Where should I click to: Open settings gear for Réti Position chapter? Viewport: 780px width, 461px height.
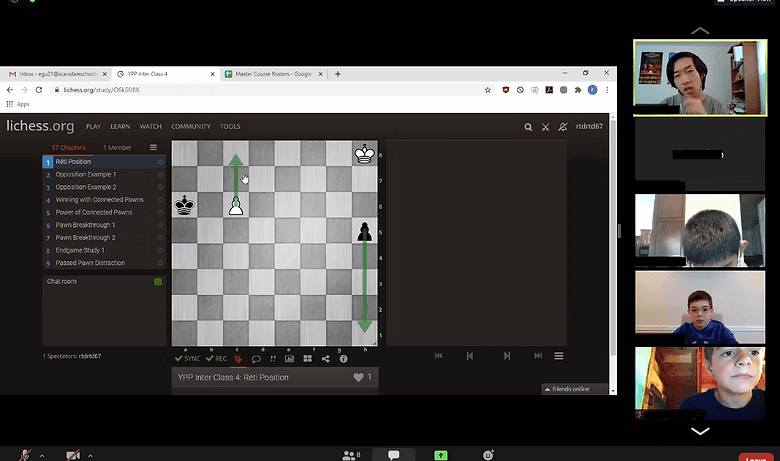click(160, 162)
